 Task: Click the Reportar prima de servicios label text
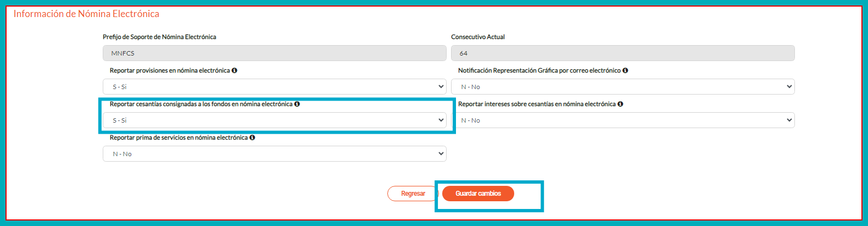[178, 137]
